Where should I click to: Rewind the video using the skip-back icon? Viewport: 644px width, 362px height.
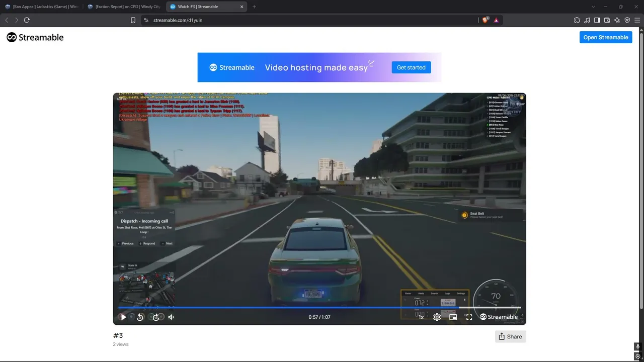point(140,317)
